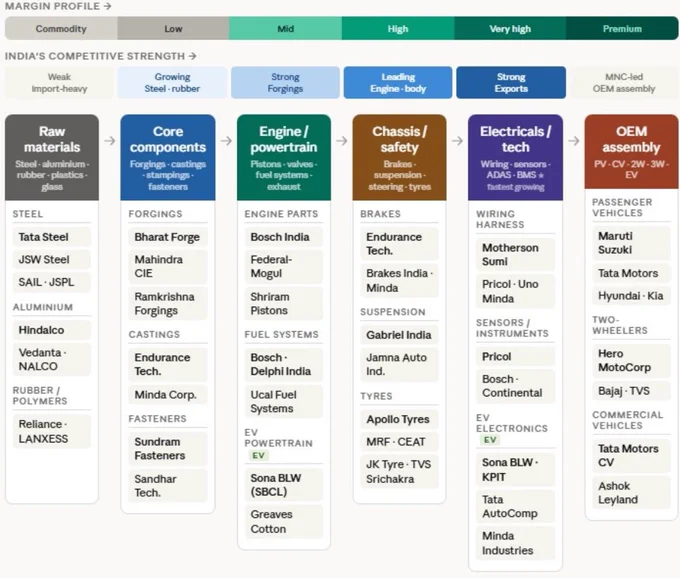
Task: Click the Bosch India entry
Action: pyautogui.click(x=284, y=237)
